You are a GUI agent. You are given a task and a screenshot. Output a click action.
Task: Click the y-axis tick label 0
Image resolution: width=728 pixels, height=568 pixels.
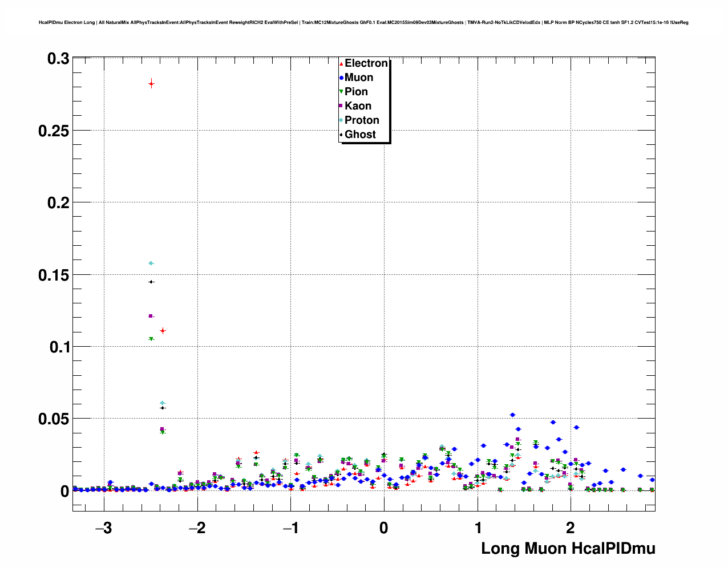click(64, 492)
